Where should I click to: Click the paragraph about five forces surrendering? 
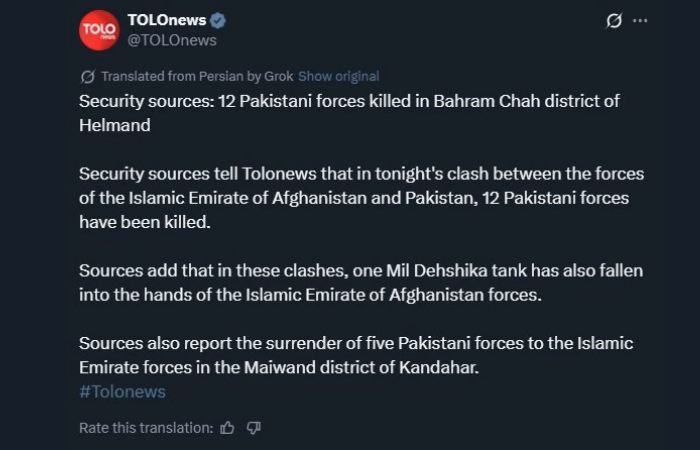point(355,355)
